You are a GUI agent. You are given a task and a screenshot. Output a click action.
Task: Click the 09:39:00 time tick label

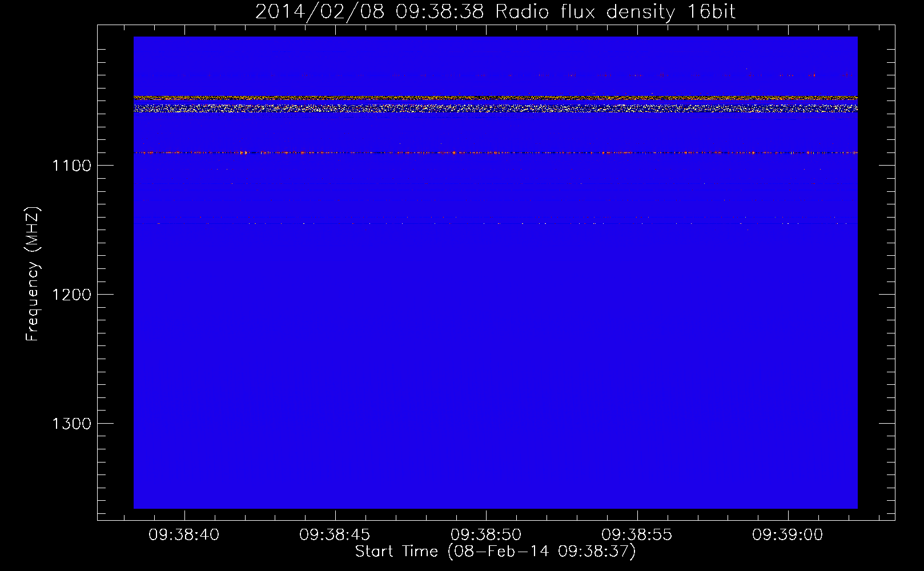tap(787, 535)
